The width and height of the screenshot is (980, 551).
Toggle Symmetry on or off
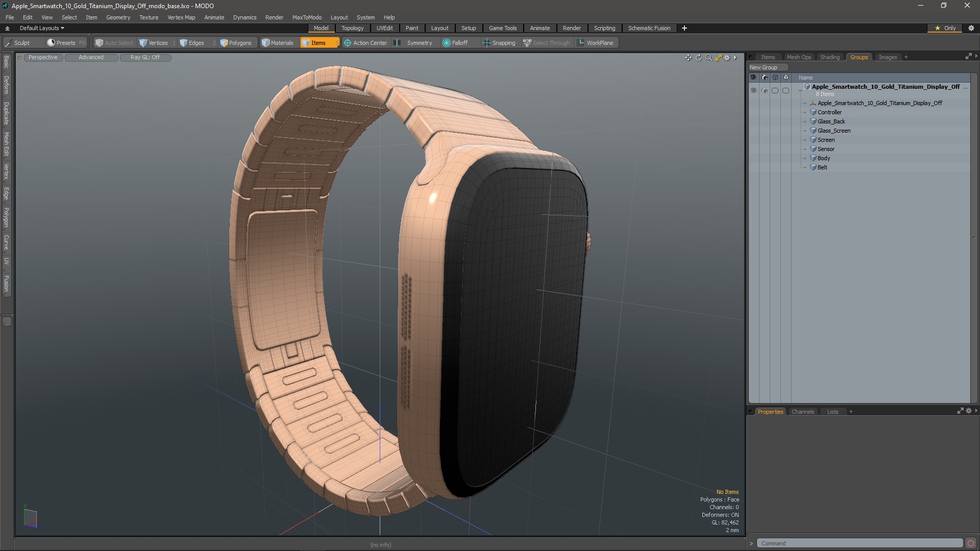[x=414, y=43]
